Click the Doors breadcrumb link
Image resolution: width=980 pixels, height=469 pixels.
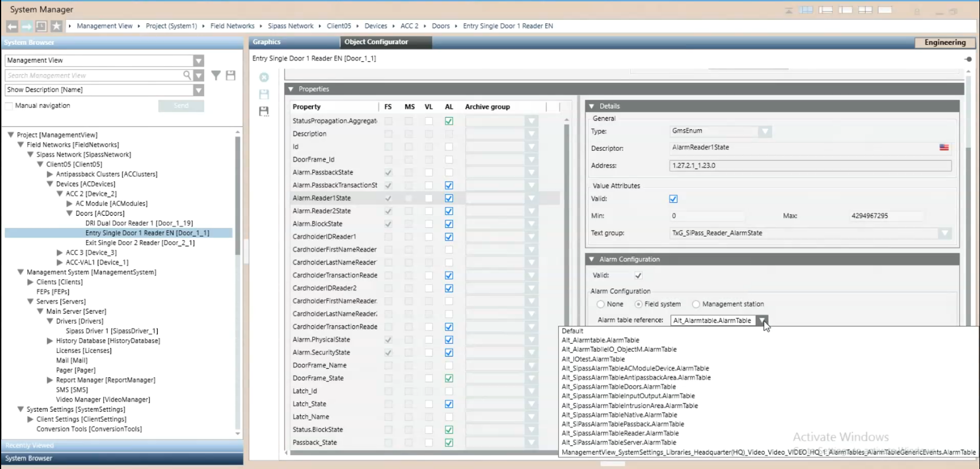[x=440, y=26]
